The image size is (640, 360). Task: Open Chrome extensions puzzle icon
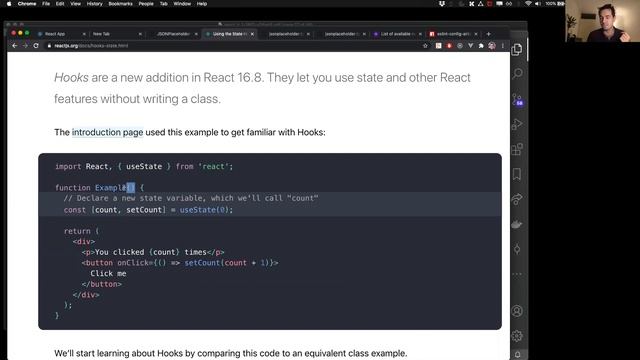click(x=481, y=46)
